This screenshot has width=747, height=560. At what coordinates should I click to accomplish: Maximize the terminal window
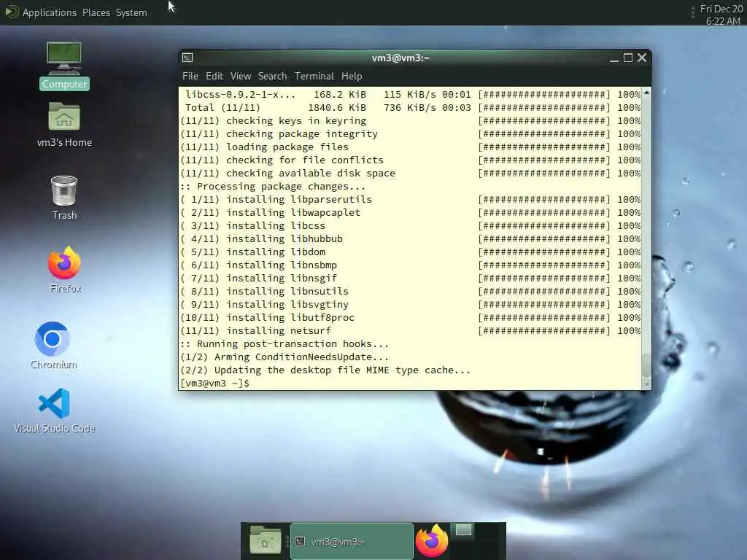coord(628,58)
